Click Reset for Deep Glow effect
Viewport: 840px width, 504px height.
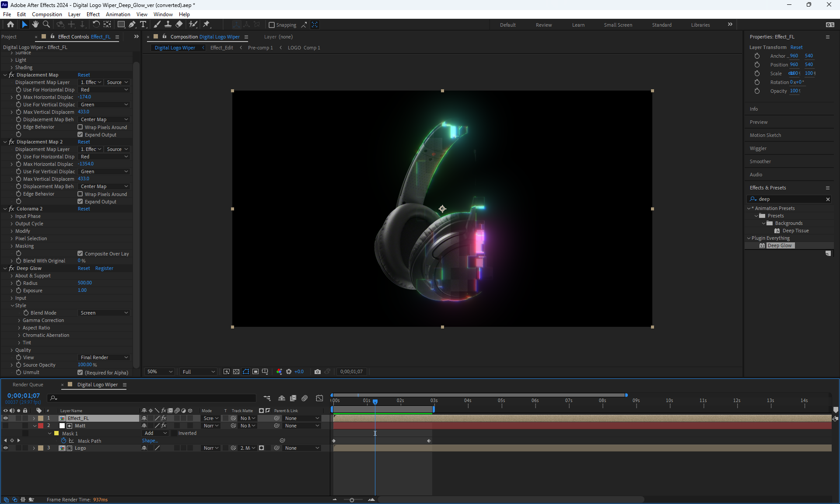click(x=84, y=268)
